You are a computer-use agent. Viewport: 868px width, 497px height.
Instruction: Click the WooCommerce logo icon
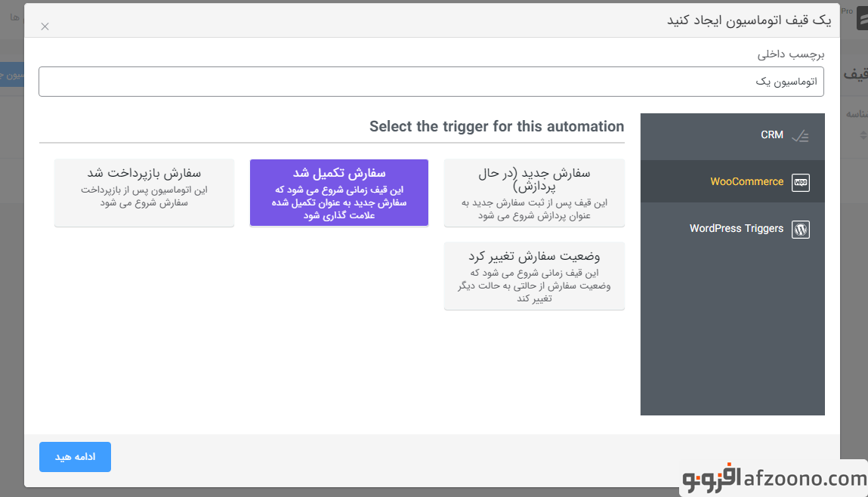[x=800, y=182]
